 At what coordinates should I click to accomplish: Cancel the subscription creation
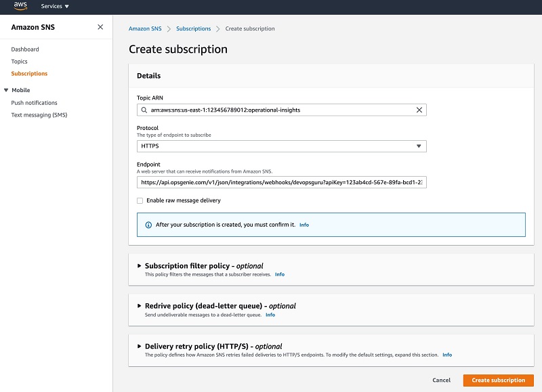pyautogui.click(x=441, y=380)
